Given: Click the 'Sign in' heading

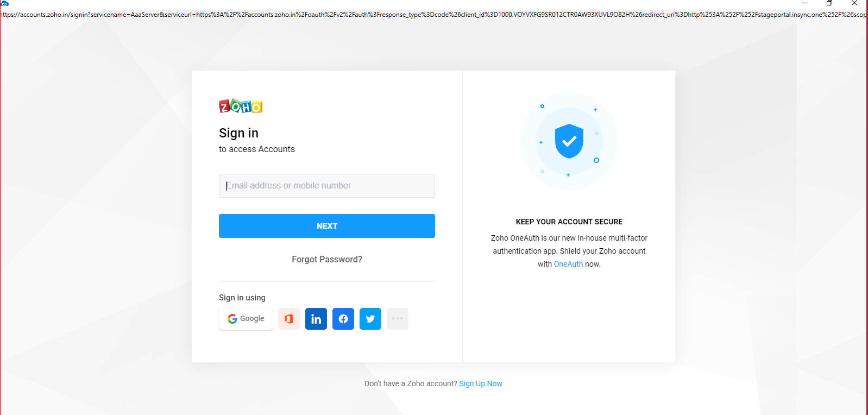Looking at the screenshot, I should point(238,133).
